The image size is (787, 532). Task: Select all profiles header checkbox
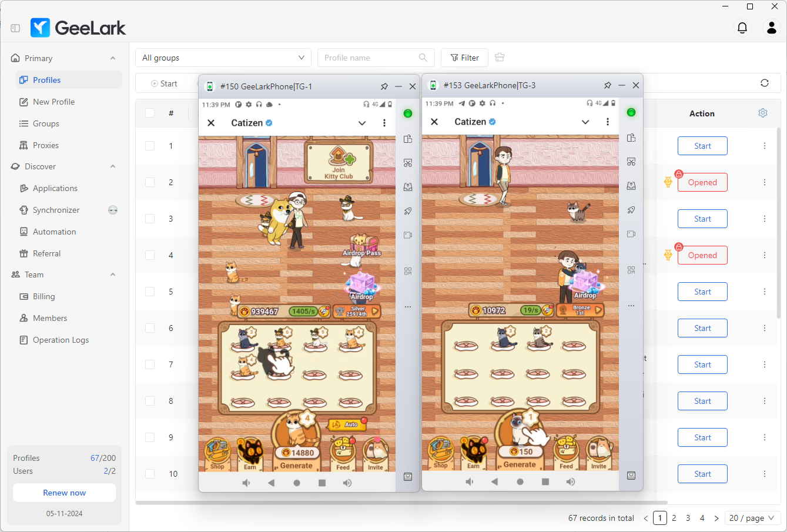[x=150, y=113]
